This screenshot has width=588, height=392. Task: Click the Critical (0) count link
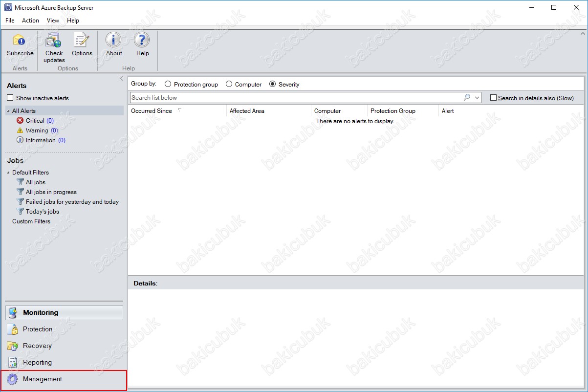point(50,121)
